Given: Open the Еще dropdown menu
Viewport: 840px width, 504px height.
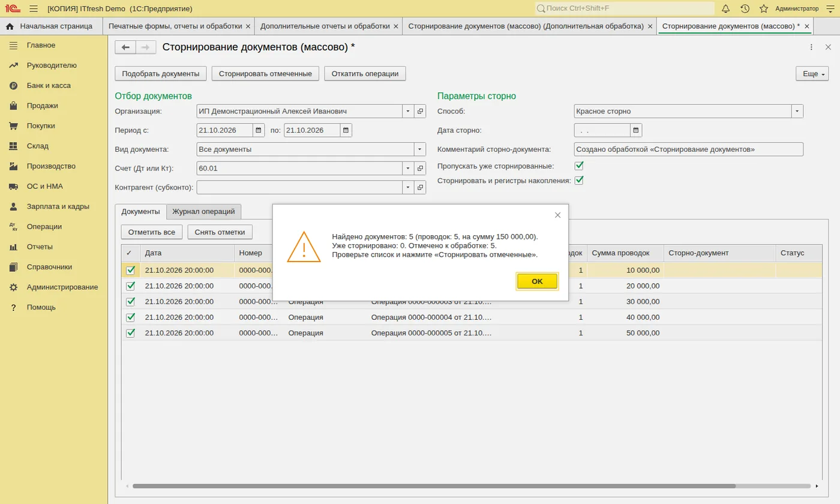Looking at the screenshot, I should [x=812, y=73].
